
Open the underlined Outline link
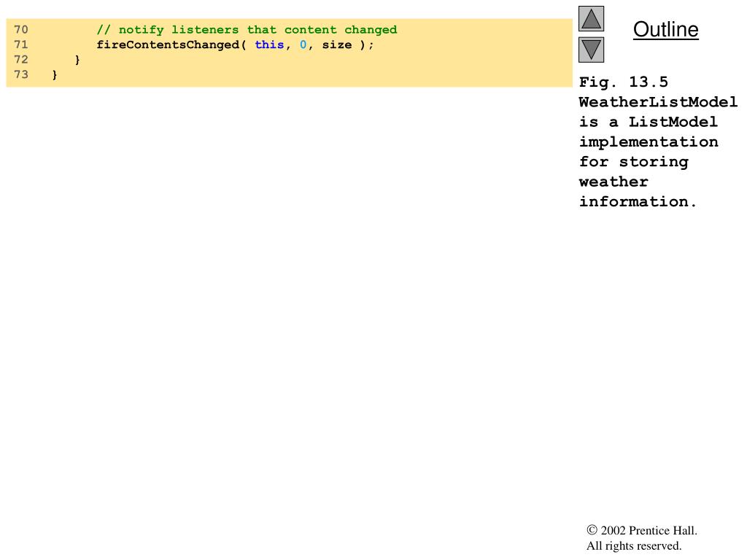(x=665, y=29)
